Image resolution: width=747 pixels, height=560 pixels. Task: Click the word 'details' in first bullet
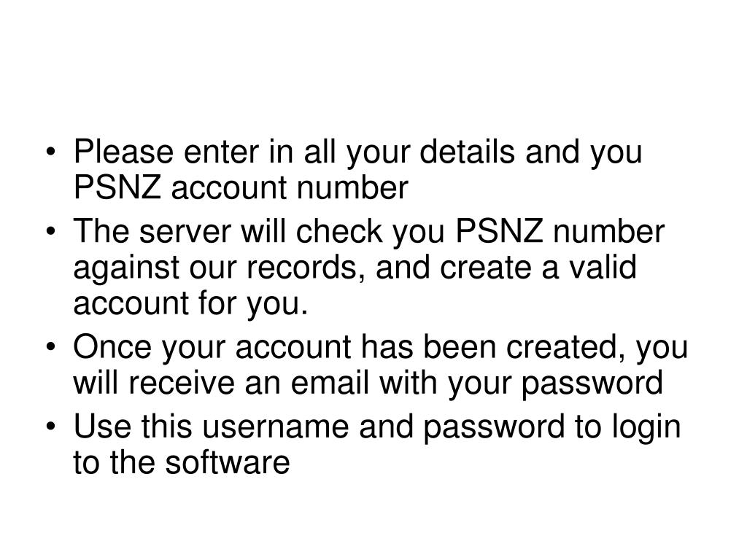[468, 152]
